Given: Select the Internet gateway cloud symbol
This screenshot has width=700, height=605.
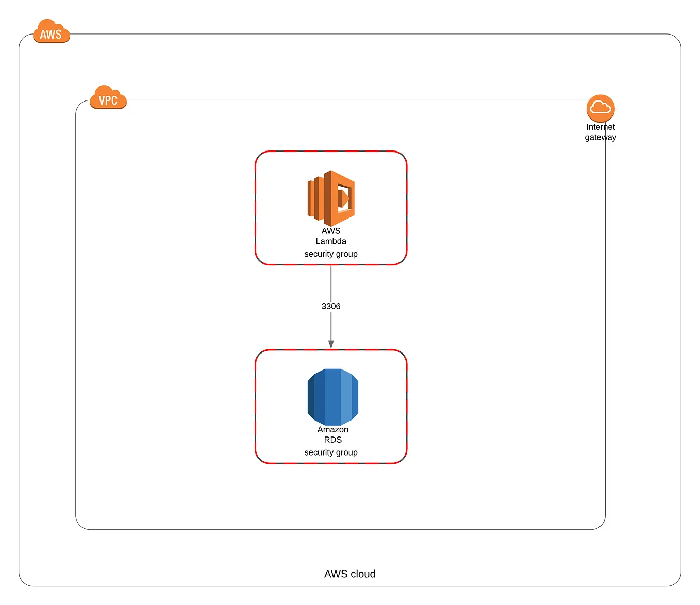Looking at the screenshot, I should click(x=600, y=108).
